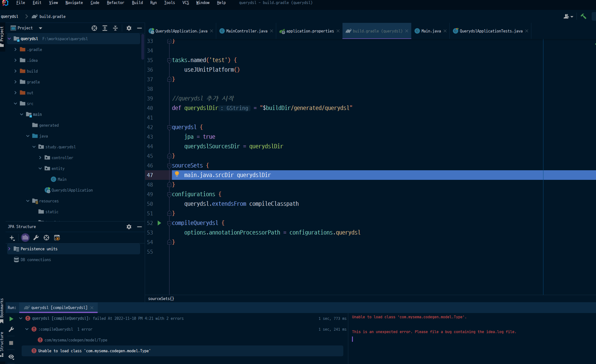Image resolution: width=596 pixels, height=364 pixels.
Task: Click the collapse all icon in Project panel
Action: click(115, 28)
